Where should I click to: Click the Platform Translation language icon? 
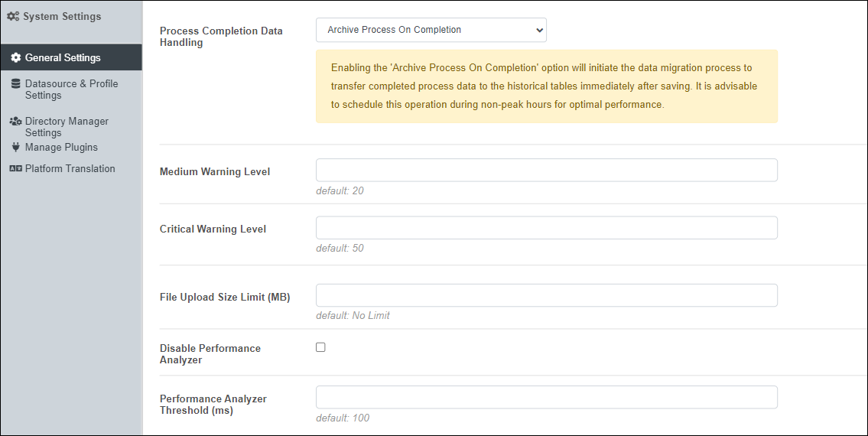[15, 168]
